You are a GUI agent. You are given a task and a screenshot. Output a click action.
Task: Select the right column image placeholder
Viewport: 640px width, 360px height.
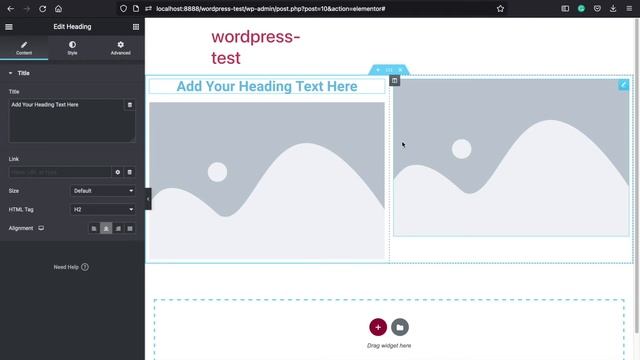click(x=511, y=158)
